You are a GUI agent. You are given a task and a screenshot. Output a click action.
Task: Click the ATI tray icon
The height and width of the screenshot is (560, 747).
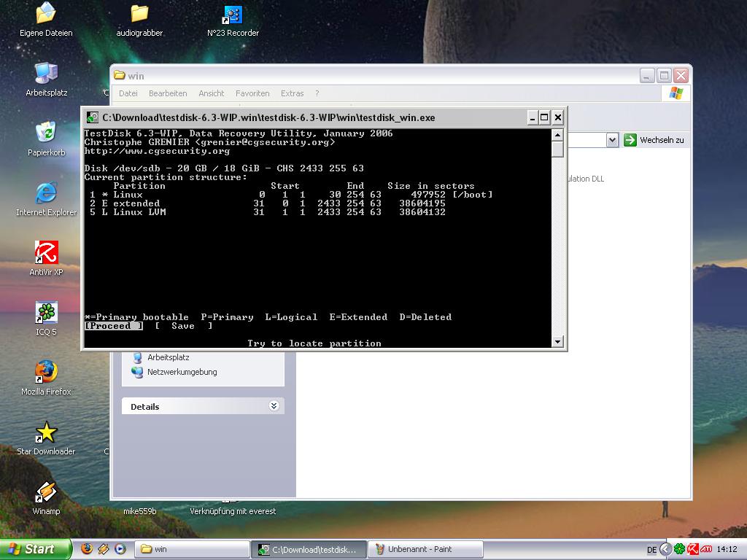point(706,549)
